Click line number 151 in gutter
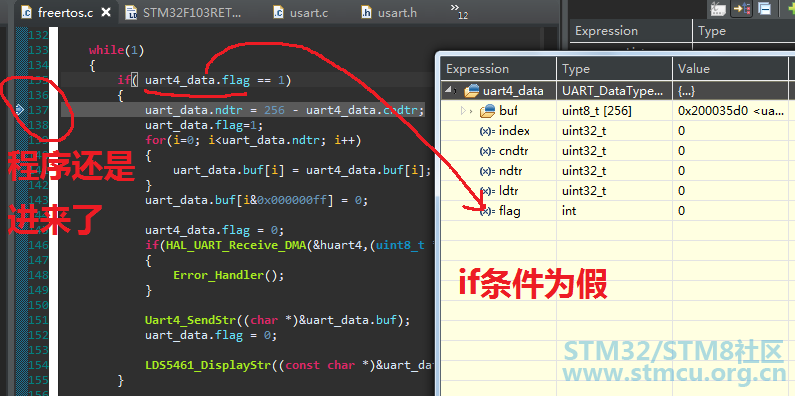 [x=38, y=320]
